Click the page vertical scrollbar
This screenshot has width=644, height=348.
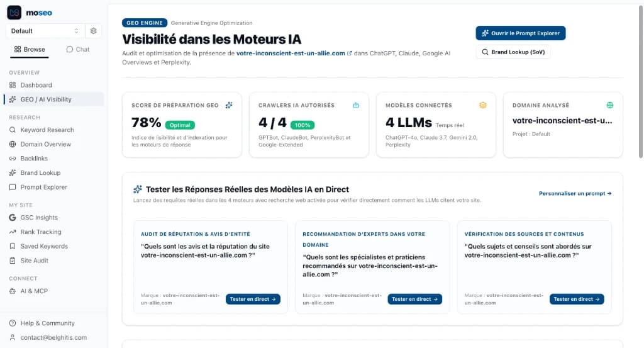tap(640, 82)
